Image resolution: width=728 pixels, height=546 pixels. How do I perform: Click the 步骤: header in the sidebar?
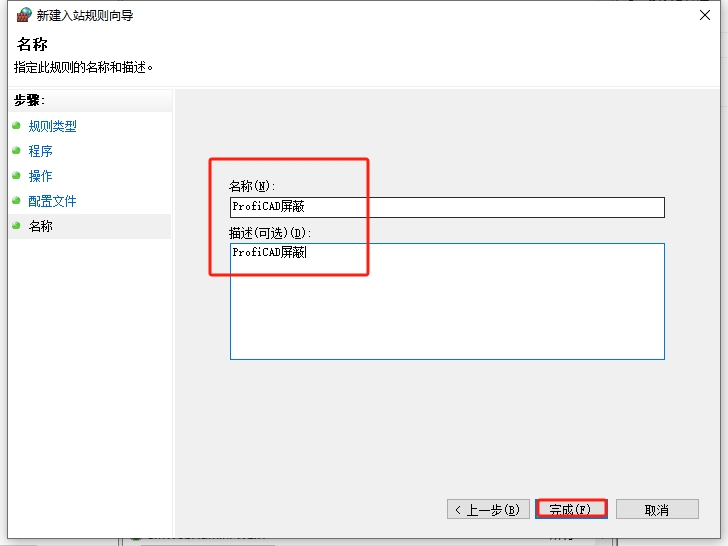click(x=30, y=100)
